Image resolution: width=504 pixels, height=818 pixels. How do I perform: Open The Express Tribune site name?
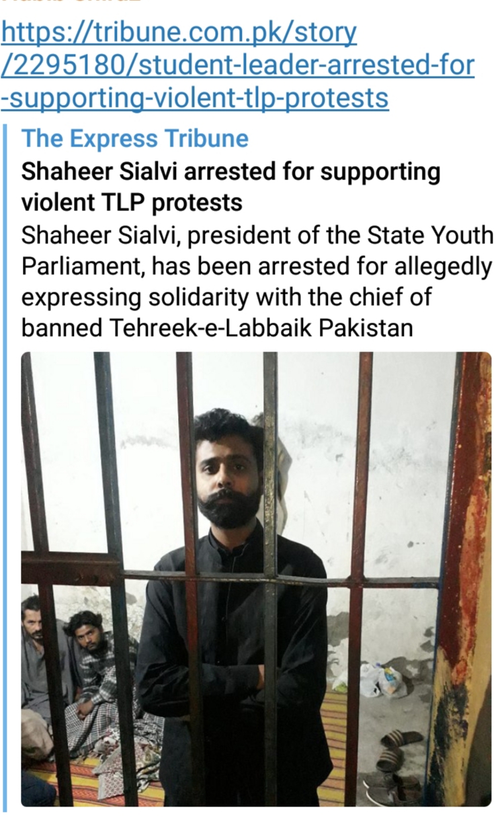(x=135, y=138)
